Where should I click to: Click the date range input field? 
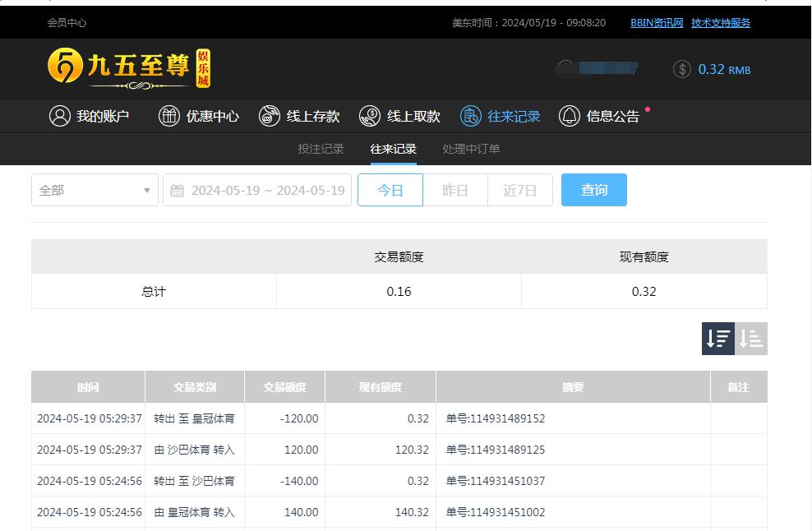click(257, 190)
